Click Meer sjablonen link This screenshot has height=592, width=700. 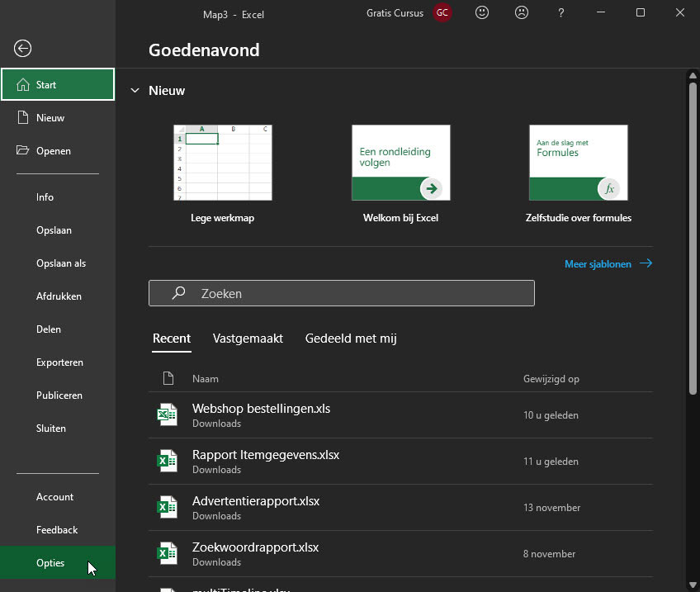598,264
